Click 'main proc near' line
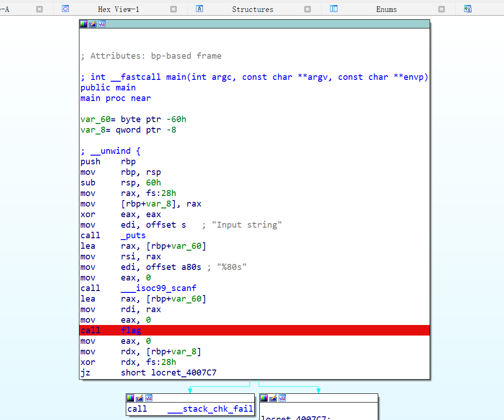The image size is (504, 420). [115, 98]
